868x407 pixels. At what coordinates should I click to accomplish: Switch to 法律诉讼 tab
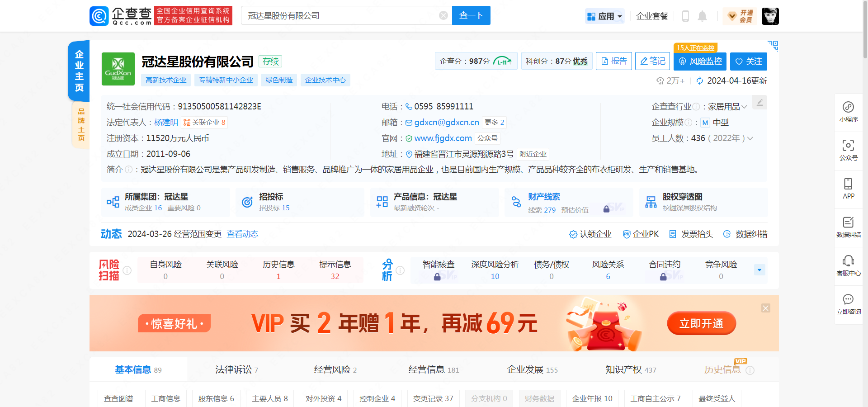pos(236,369)
